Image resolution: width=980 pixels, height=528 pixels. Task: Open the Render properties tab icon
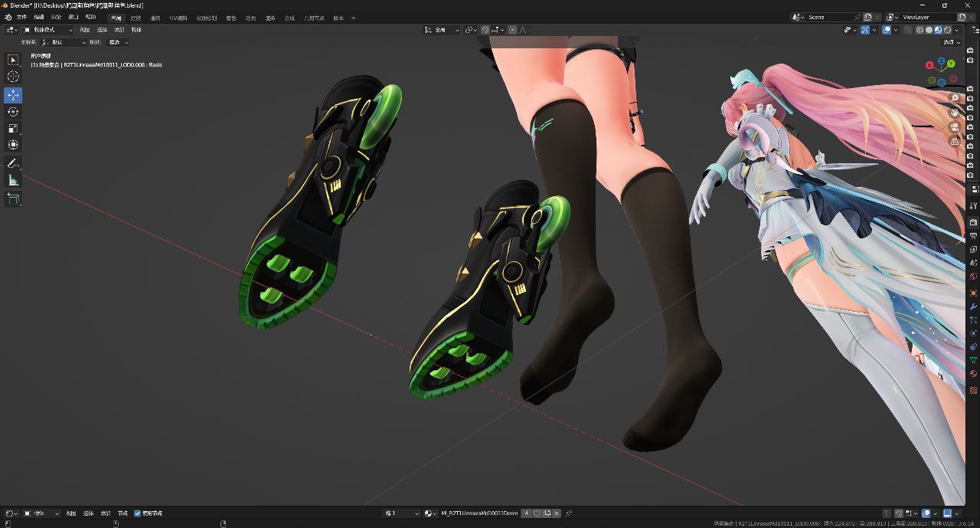(973, 221)
